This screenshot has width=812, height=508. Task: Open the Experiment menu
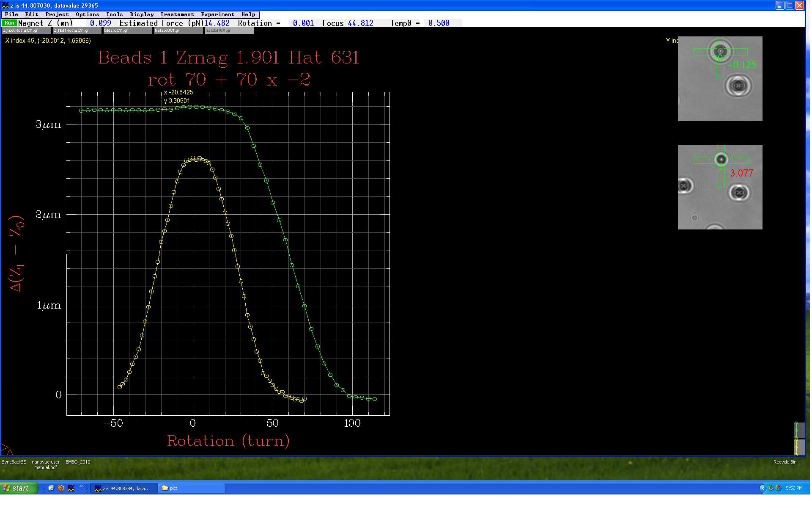[217, 14]
